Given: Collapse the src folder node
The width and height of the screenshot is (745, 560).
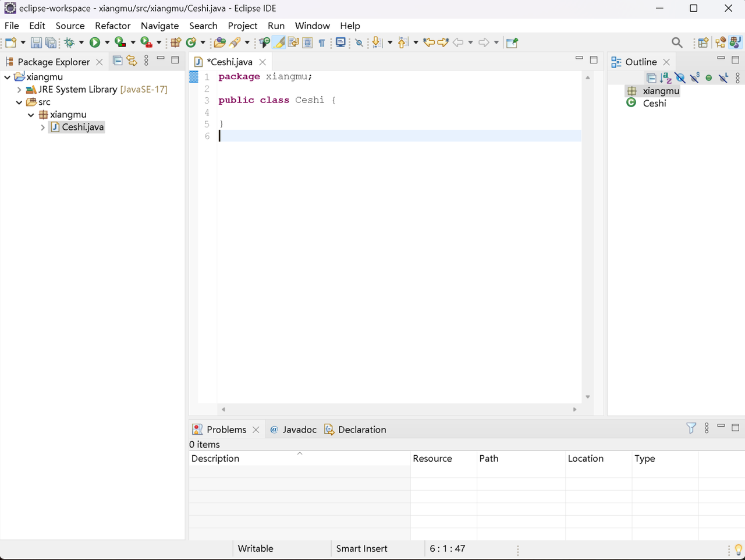Looking at the screenshot, I should [x=19, y=102].
